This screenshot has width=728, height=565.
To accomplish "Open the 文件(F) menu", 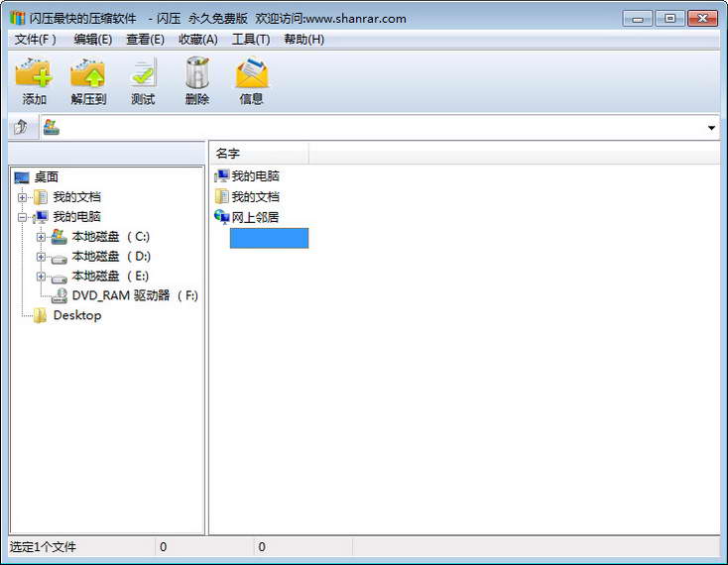I will tap(36, 40).
